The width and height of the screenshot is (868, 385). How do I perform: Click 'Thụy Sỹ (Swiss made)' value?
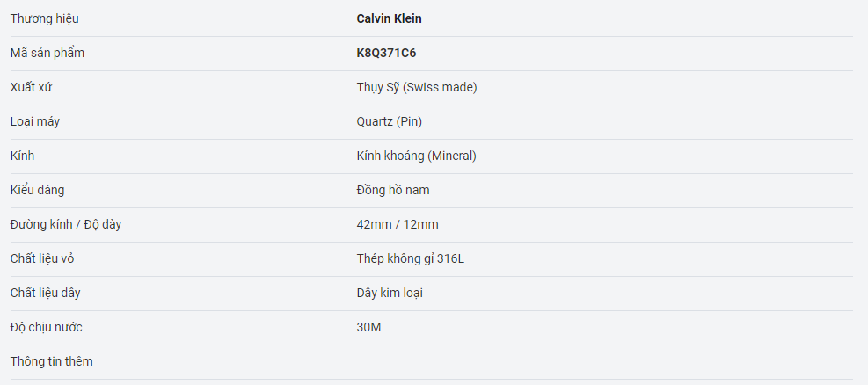pos(417,87)
